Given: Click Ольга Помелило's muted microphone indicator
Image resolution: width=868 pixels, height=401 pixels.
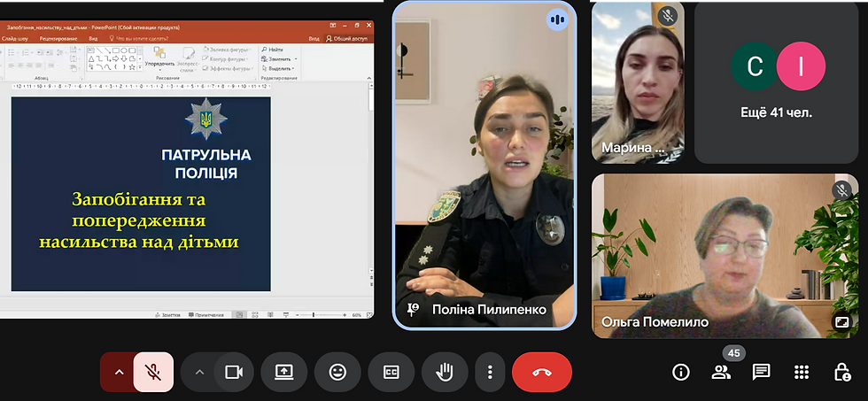Looking at the screenshot, I should coord(842,191).
